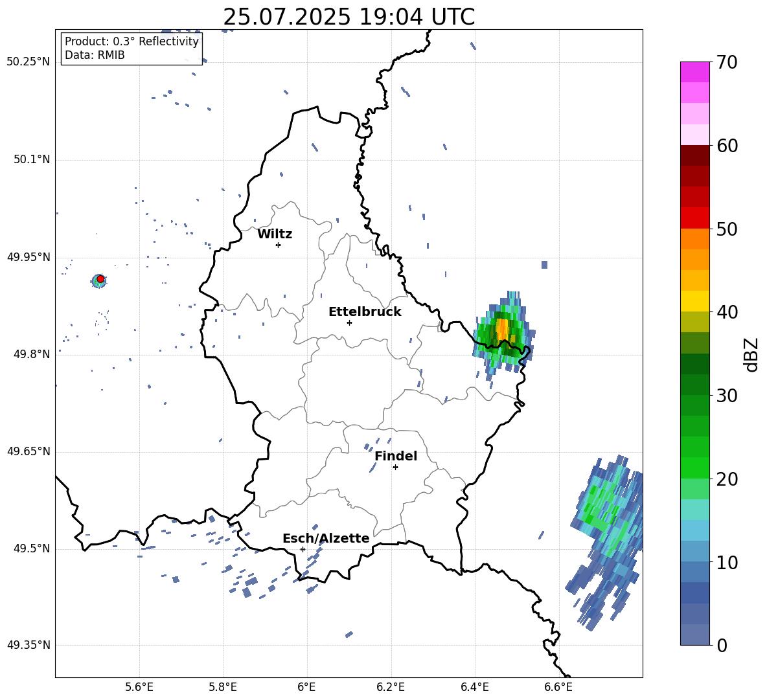The image size is (767, 700).
Task: Click the 50.1°N latitude label
Action: (32, 159)
